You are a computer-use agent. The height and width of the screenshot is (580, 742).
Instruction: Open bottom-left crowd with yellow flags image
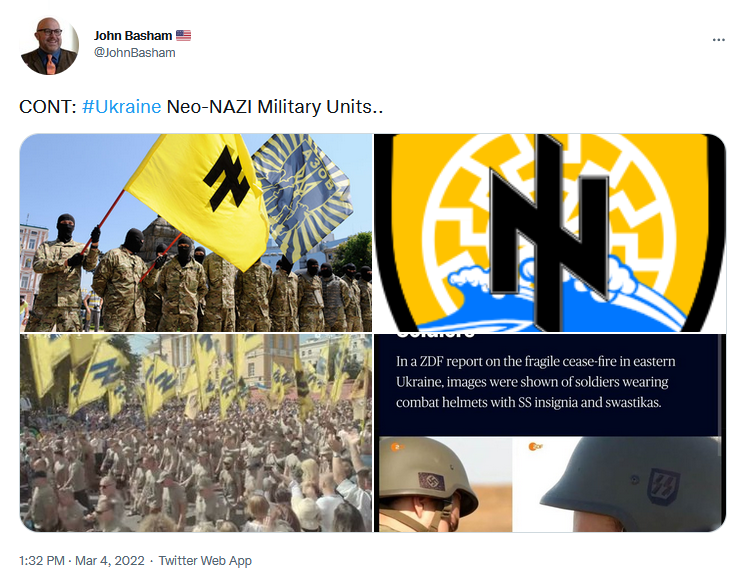[196, 433]
